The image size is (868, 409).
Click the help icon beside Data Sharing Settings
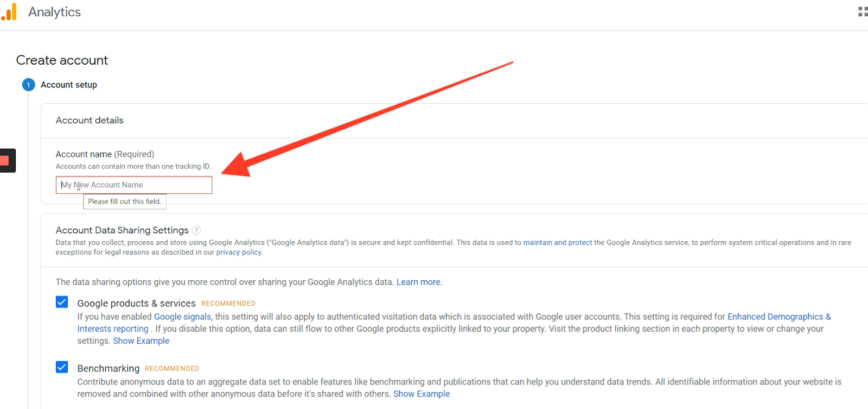point(196,230)
